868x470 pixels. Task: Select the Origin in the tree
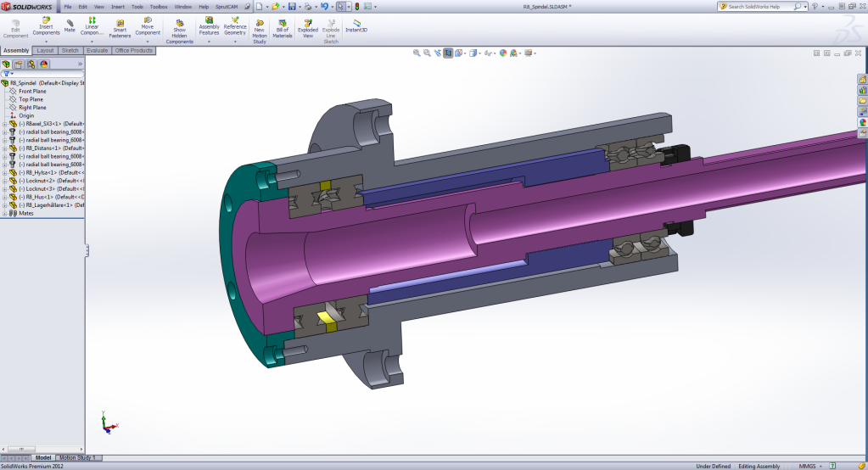26,115
